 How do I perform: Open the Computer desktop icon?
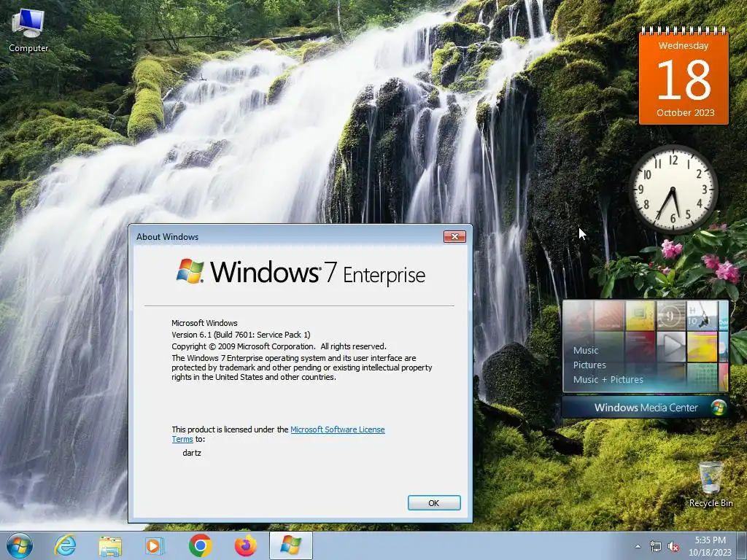[28, 30]
